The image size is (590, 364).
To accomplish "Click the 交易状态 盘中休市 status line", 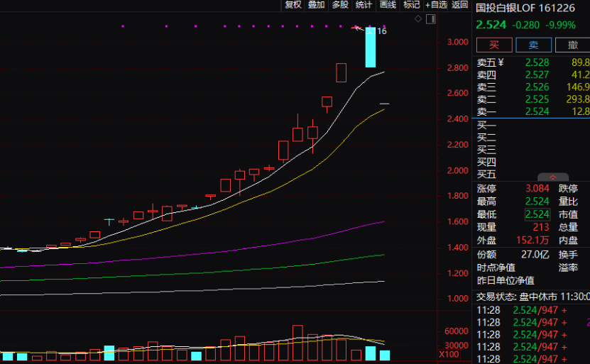I will coord(532,297).
